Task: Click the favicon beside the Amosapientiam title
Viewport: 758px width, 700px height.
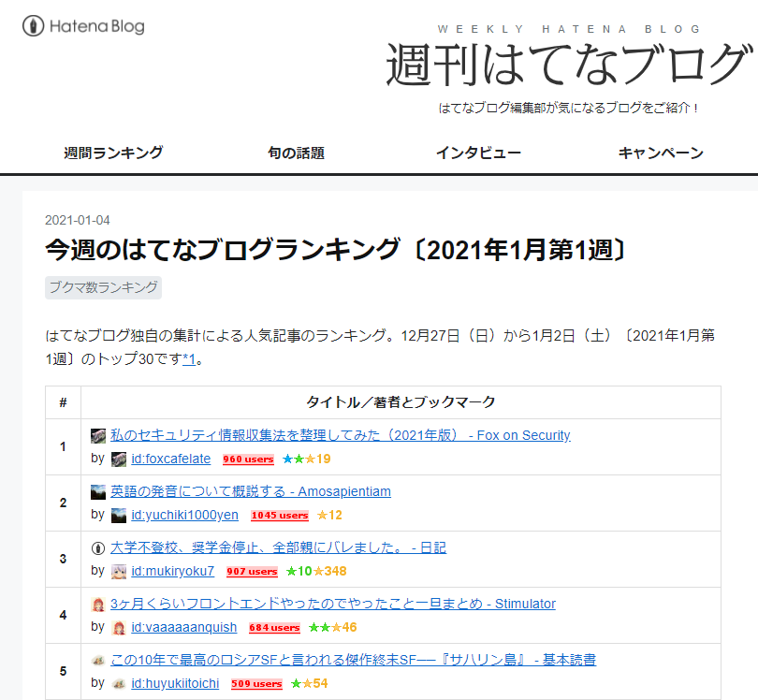Action: pos(98,491)
